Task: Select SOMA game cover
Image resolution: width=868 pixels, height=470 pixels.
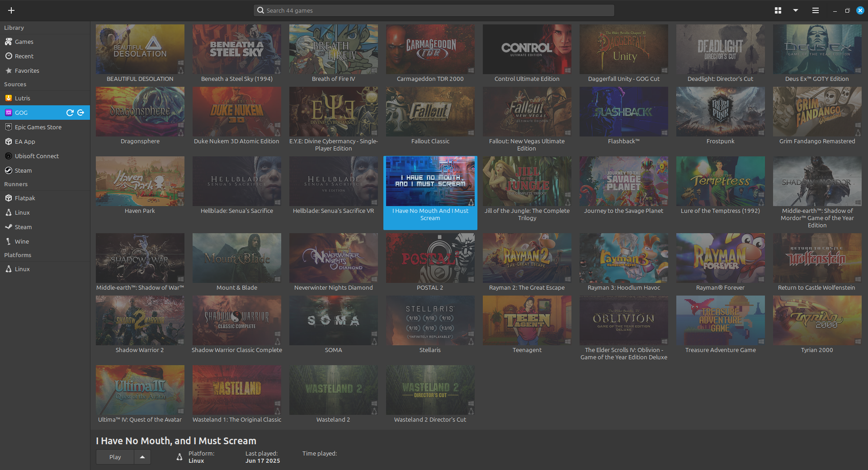Action: click(334, 320)
